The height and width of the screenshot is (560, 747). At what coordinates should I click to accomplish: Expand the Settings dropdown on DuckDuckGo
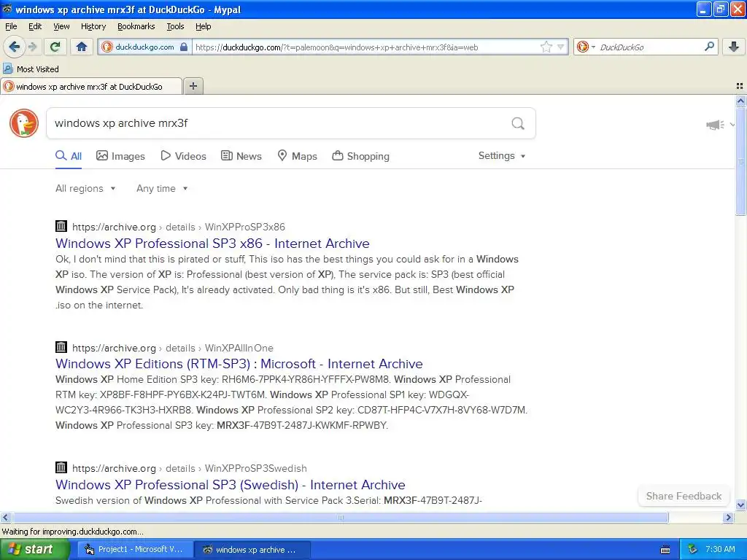pos(502,156)
